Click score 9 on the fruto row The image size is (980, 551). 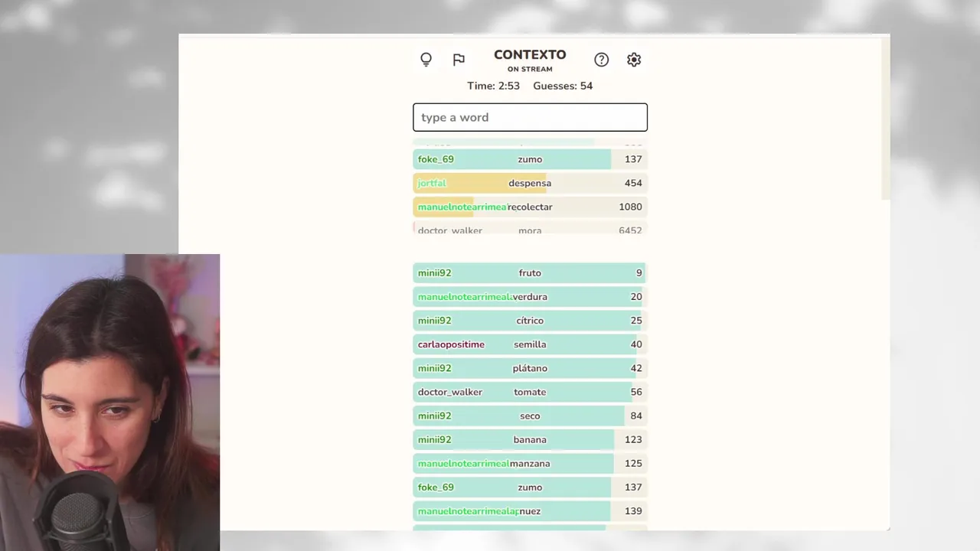(639, 273)
